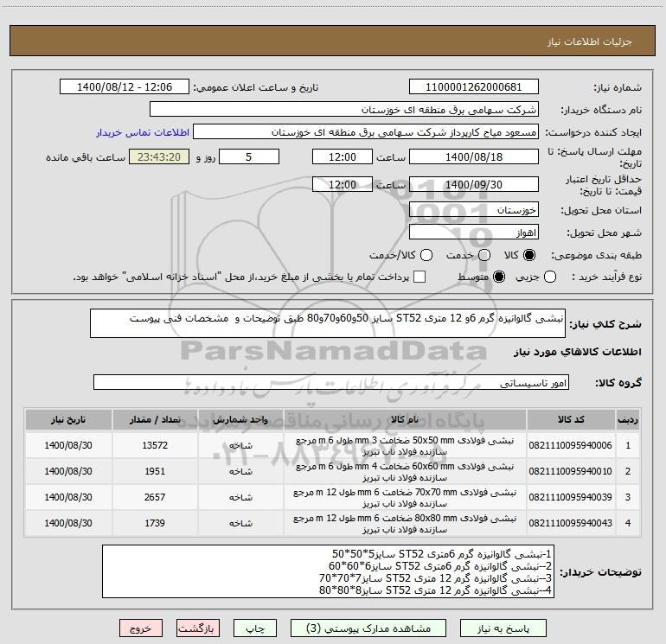Click the واحد شمارش column header
Screen dimensions: 666x644
pyautogui.click(x=240, y=419)
